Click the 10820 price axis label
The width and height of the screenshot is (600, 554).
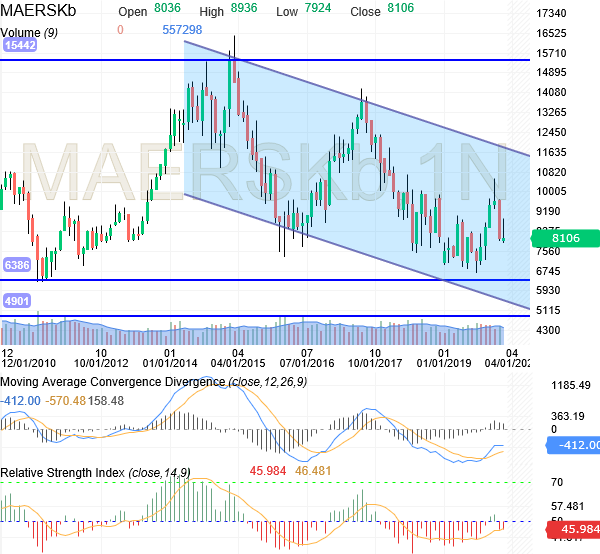click(551, 172)
